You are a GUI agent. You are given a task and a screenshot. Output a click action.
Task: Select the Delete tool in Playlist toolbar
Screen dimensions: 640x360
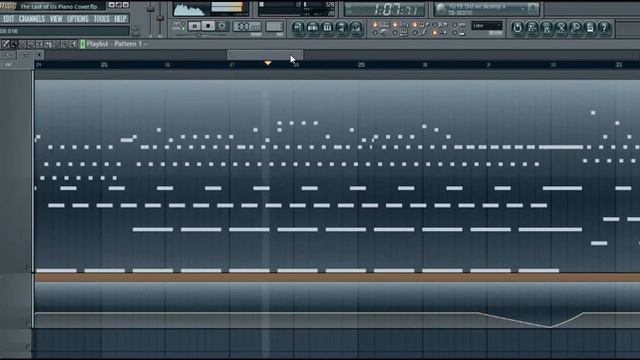point(23,44)
